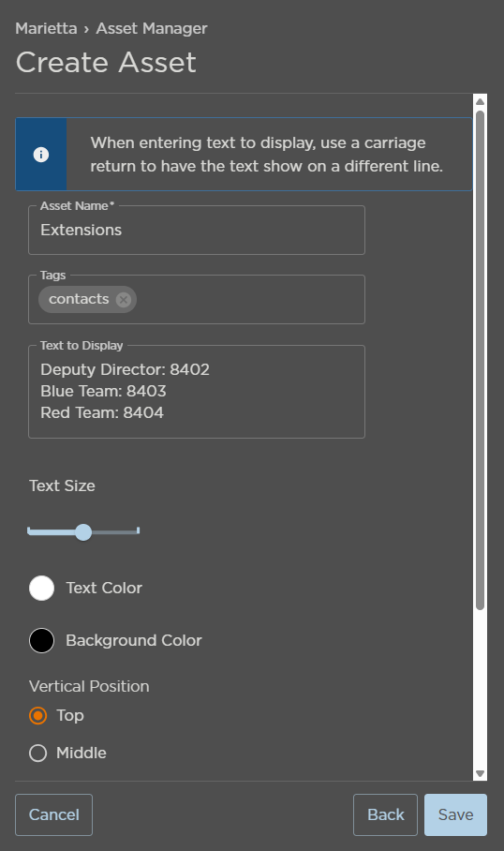
Task: Click the Back button
Action: coord(385,814)
